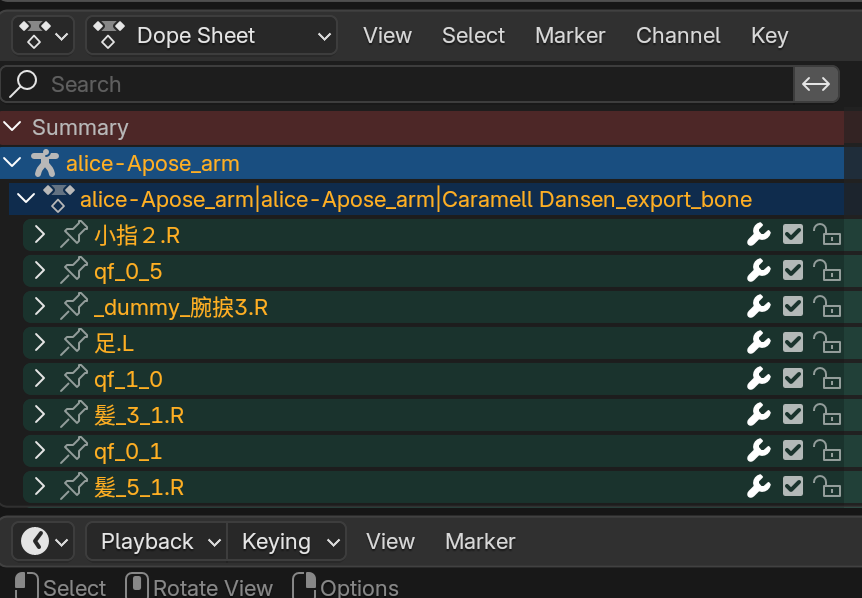Disable the checkbox on 髪_5_1.R row
862x598 pixels.
(x=793, y=487)
